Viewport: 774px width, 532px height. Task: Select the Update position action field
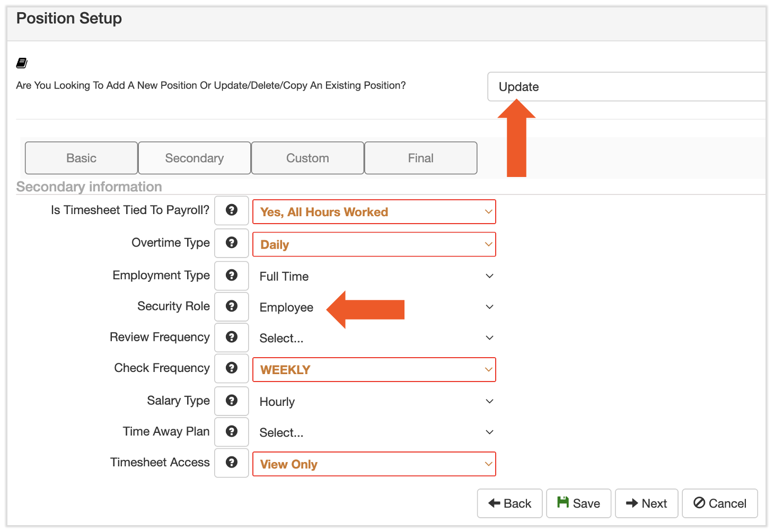pos(626,87)
